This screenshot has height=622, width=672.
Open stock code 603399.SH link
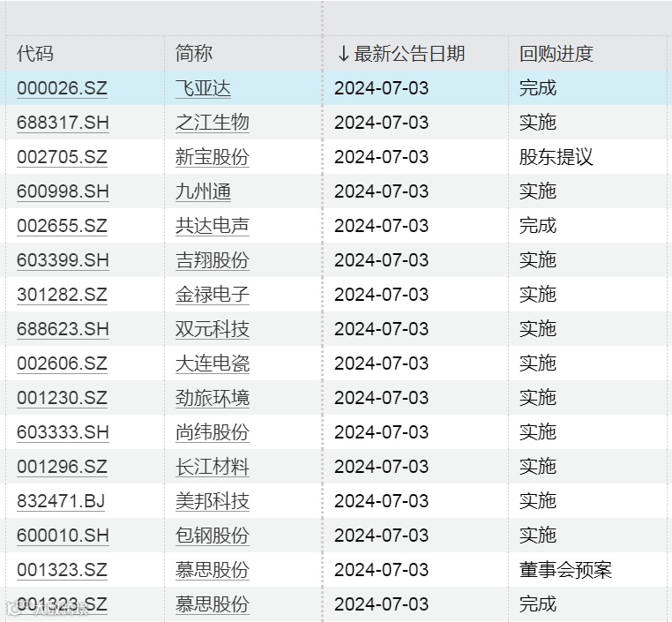[x=63, y=260]
